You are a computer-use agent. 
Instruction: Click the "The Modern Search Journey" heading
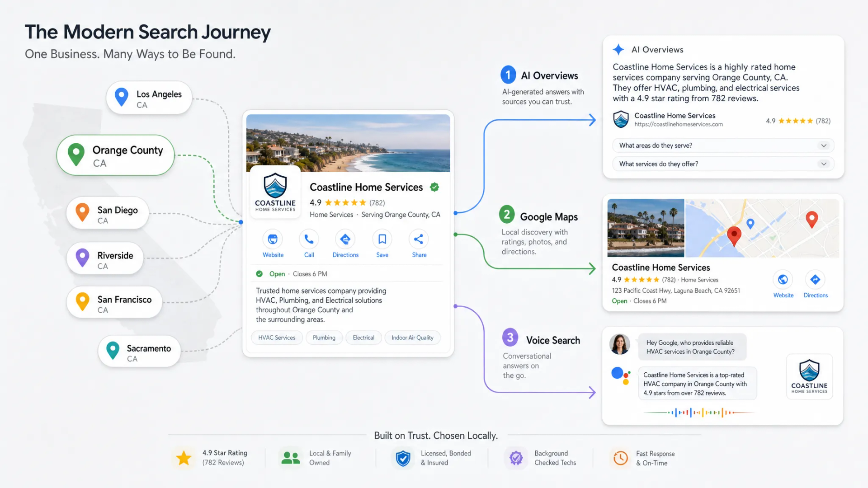click(148, 32)
